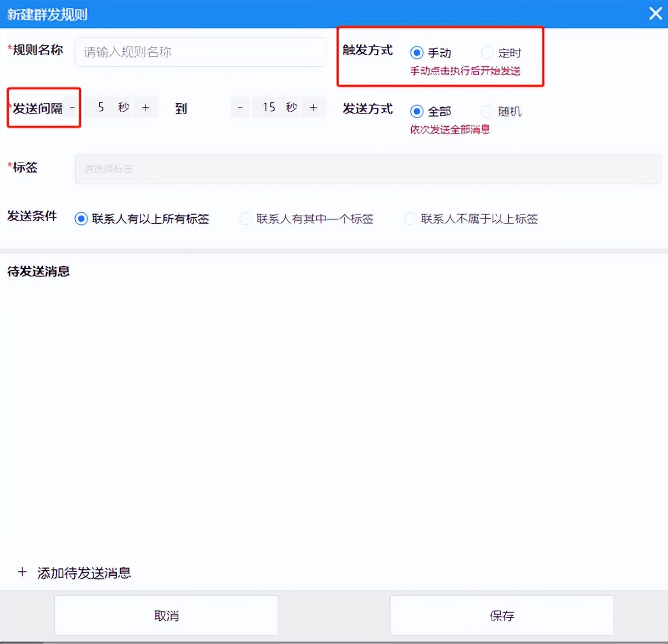Choose 联系人不属于以上标签 condition
This screenshot has width=668, height=644.
coord(410,219)
